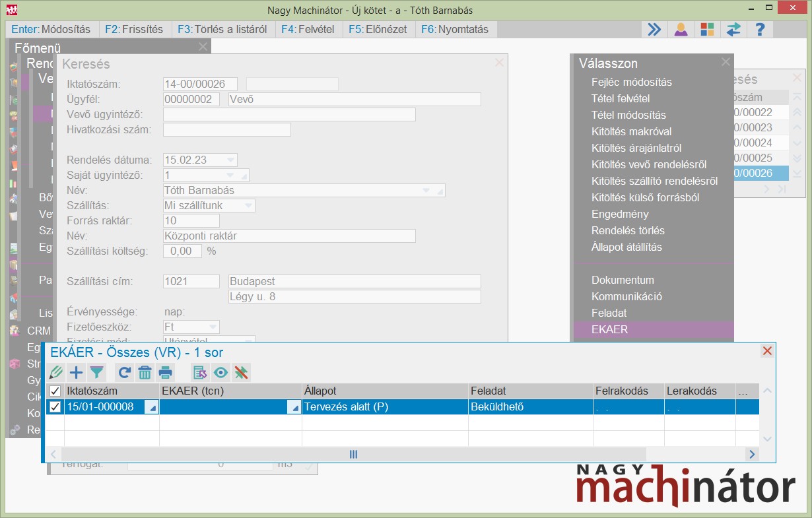The width and height of the screenshot is (812, 518).
Task: Click Tervezés alatt (P) status cell
Action: click(386, 407)
